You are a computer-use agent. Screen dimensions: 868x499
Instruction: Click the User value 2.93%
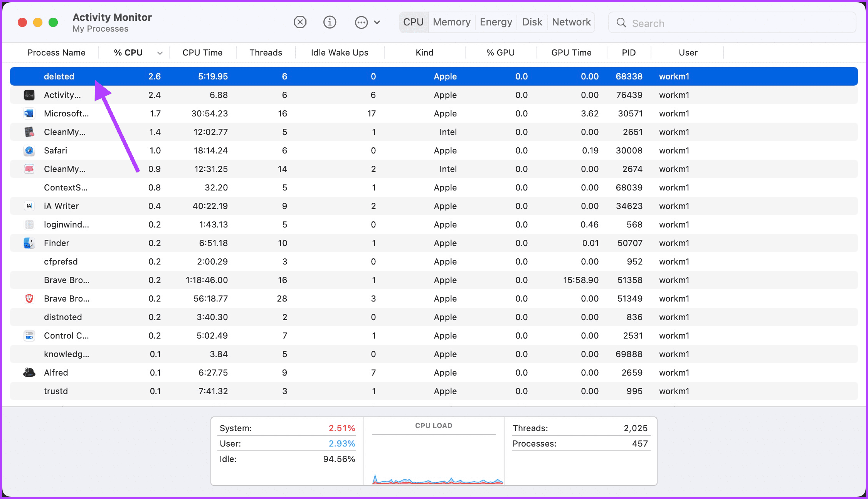pyautogui.click(x=342, y=443)
